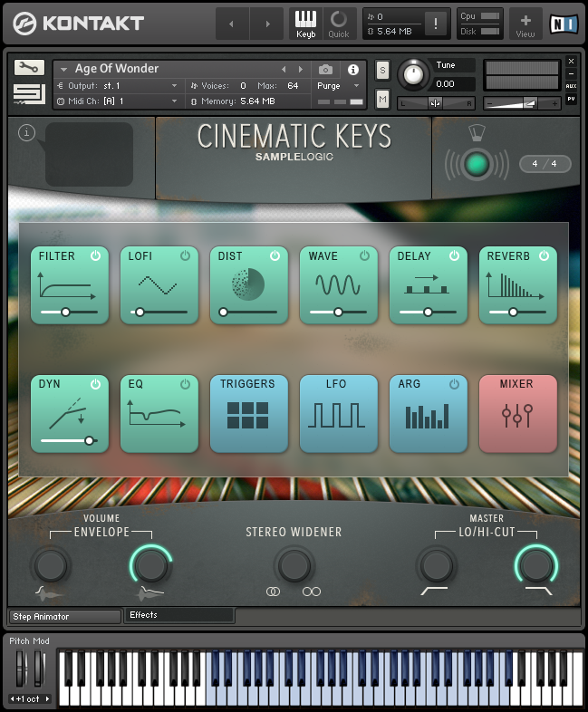Open the Native Instruments NI logo
Viewport: 588px width, 712px height.
click(564, 24)
